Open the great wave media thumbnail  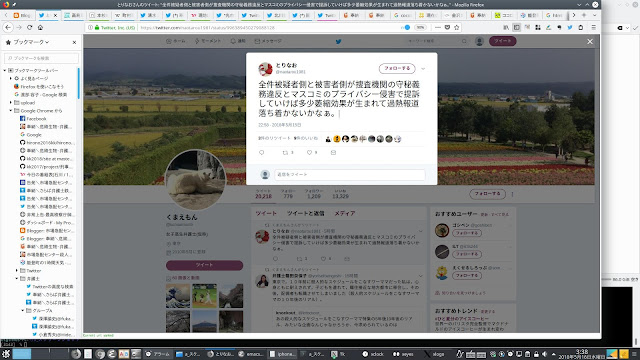pyautogui.click(x=178, y=296)
